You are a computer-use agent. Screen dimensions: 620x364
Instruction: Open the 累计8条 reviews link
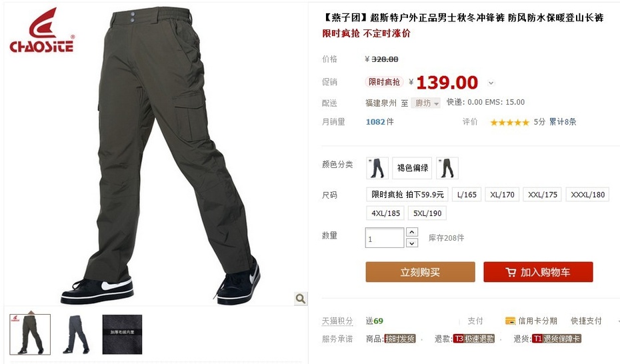562,122
